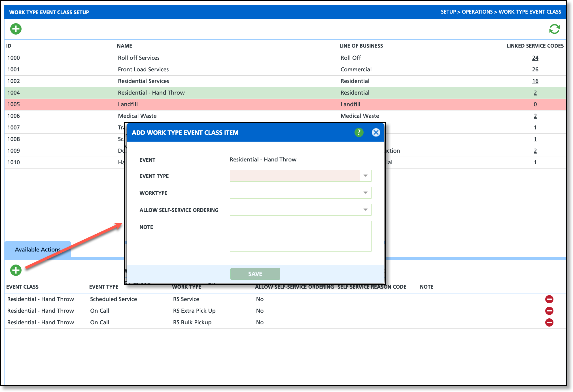
Task: Select the Available Actions tab
Action: [x=37, y=250]
